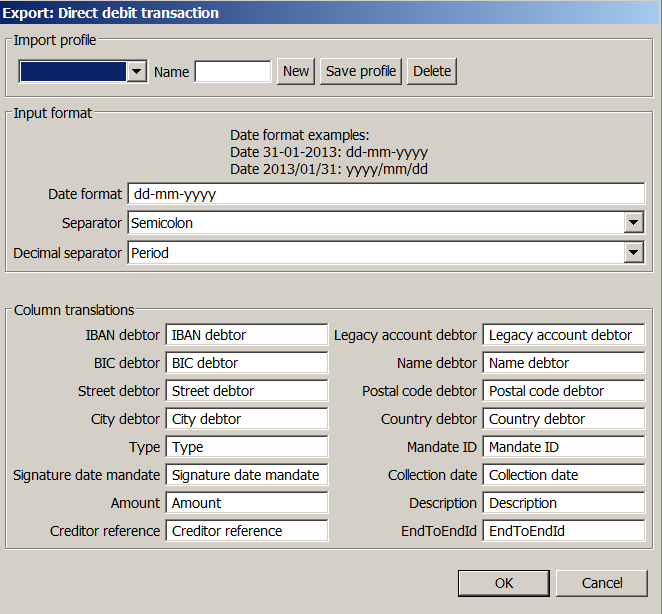Click the BIC debtor translation field
The width and height of the screenshot is (662, 614).
[247, 363]
